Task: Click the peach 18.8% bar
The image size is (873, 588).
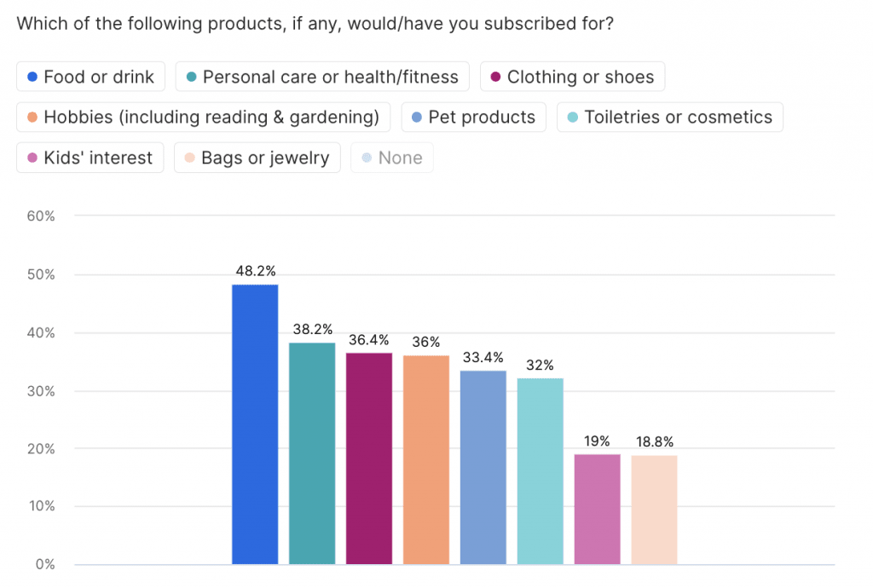Action: click(x=654, y=510)
